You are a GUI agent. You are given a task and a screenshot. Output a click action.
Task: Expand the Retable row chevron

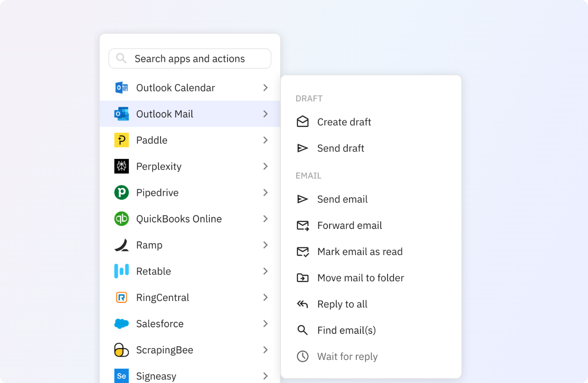point(265,271)
